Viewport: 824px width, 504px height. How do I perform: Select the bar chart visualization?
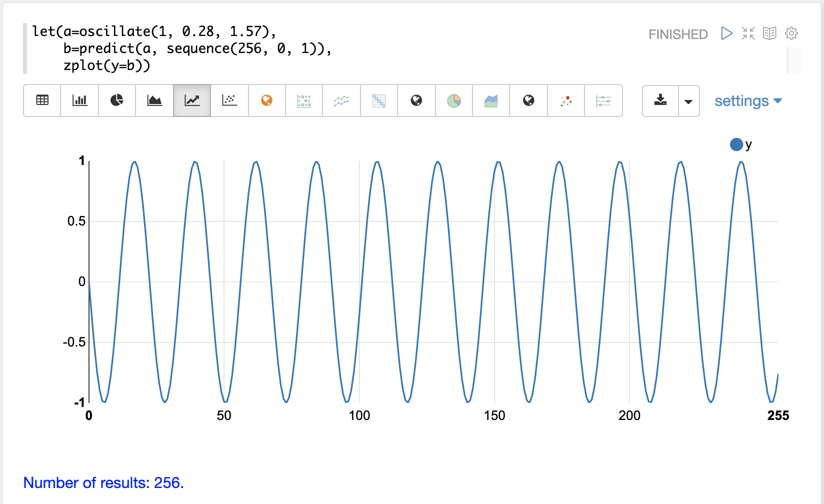pos(79,100)
